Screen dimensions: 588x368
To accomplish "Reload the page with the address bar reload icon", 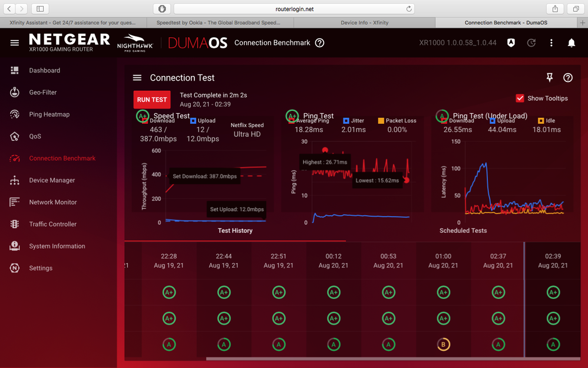I will click(409, 9).
